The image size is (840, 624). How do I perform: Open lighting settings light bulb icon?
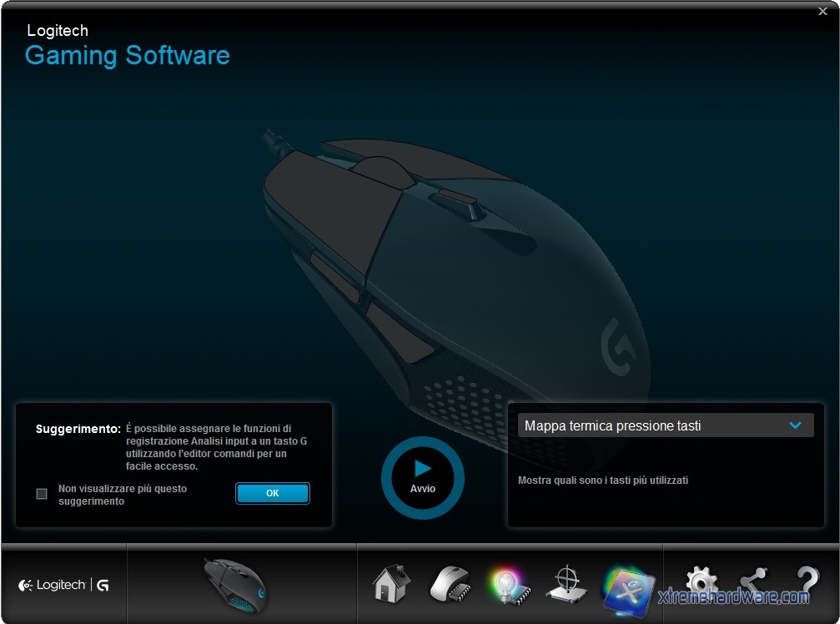click(507, 584)
